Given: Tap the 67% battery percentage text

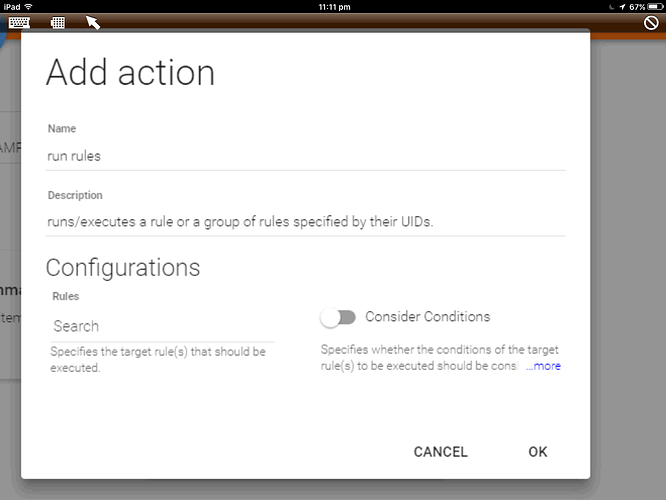Looking at the screenshot, I should tap(636, 6).
